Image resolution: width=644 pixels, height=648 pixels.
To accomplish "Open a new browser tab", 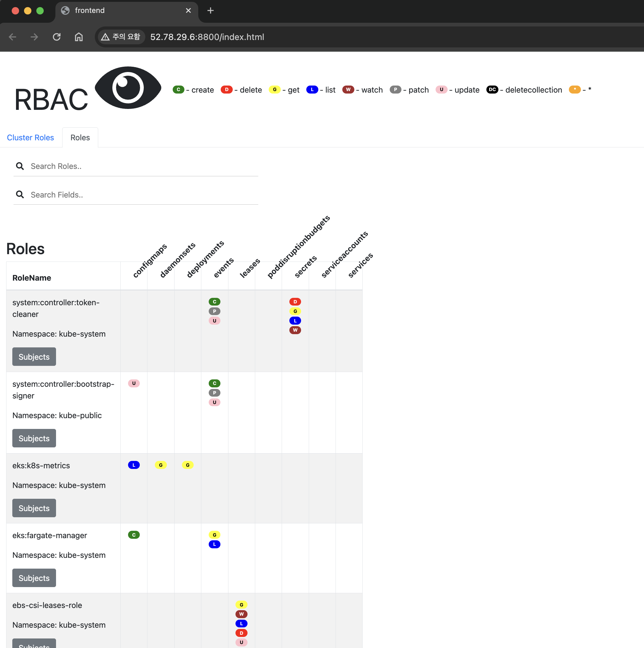I will (x=211, y=10).
